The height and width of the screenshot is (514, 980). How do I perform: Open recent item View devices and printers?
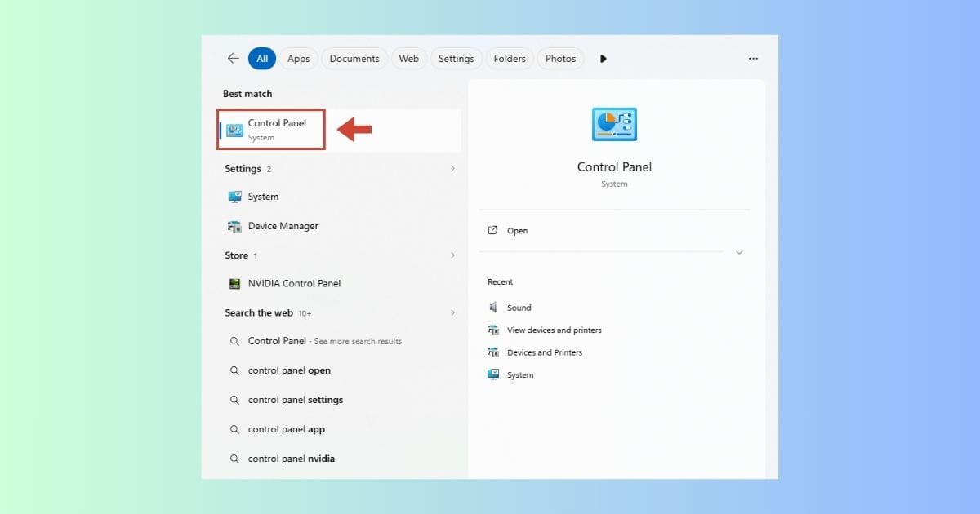tap(554, 330)
